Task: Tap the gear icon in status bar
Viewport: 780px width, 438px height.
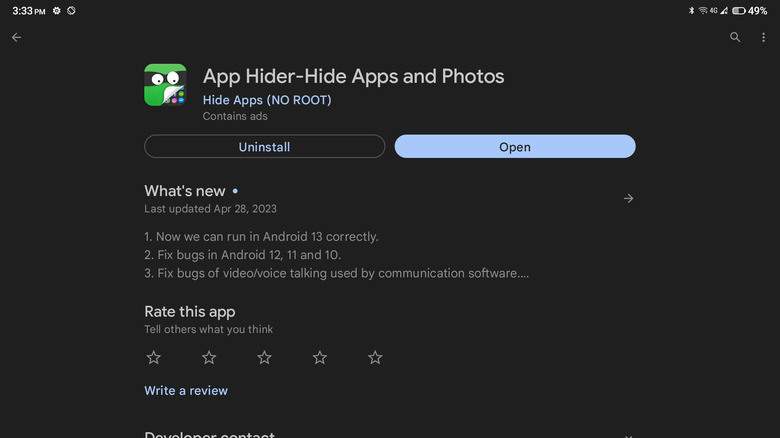Action: click(56, 10)
